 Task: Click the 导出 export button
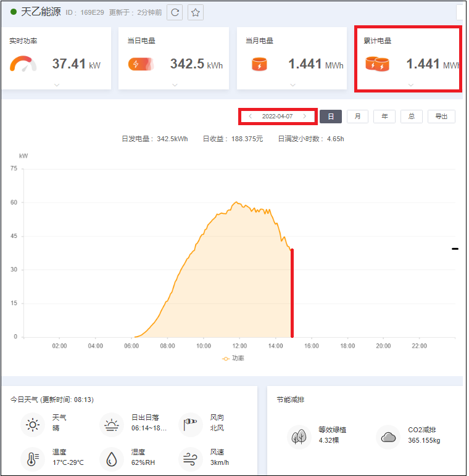(441, 117)
